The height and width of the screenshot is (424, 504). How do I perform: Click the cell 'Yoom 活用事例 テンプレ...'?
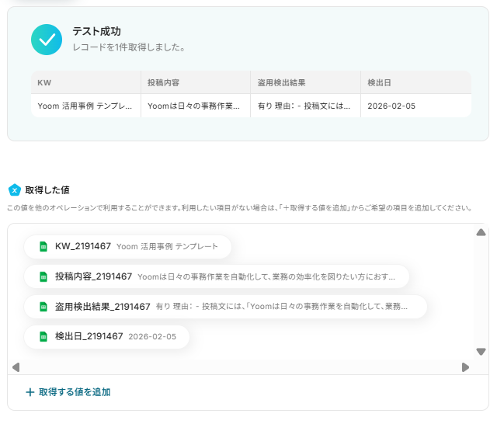click(x=86, y=106)
